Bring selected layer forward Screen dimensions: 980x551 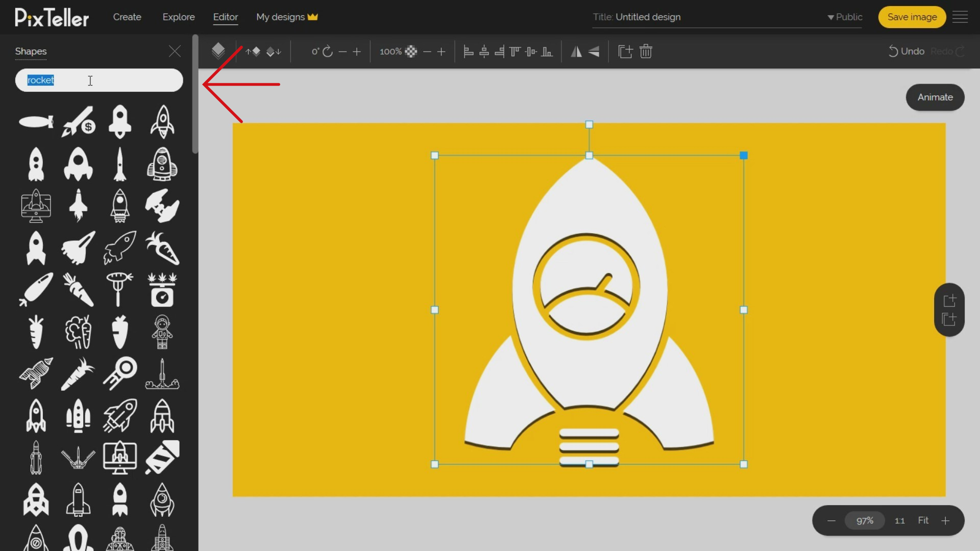(253, 52)
